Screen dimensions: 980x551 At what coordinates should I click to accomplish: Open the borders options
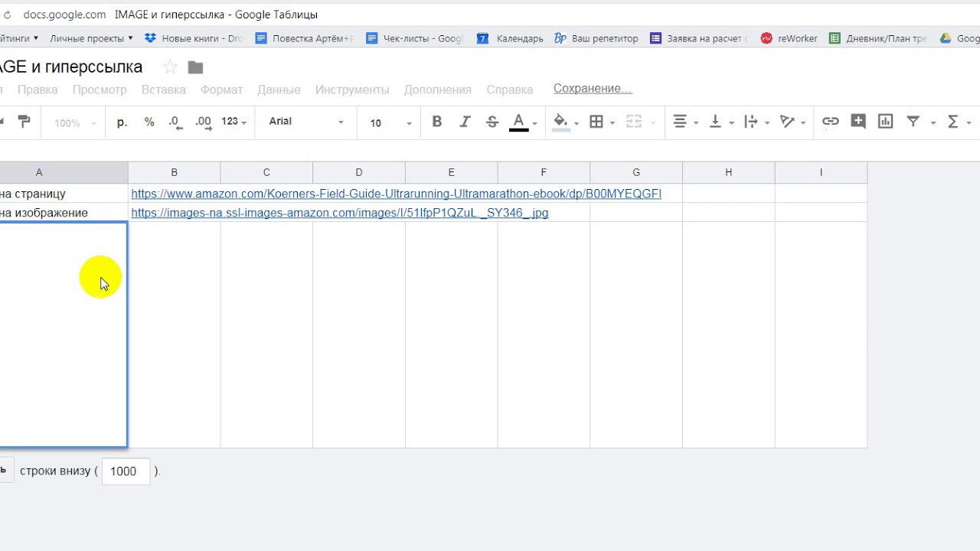pyautogui.click(x=596, y=122)
